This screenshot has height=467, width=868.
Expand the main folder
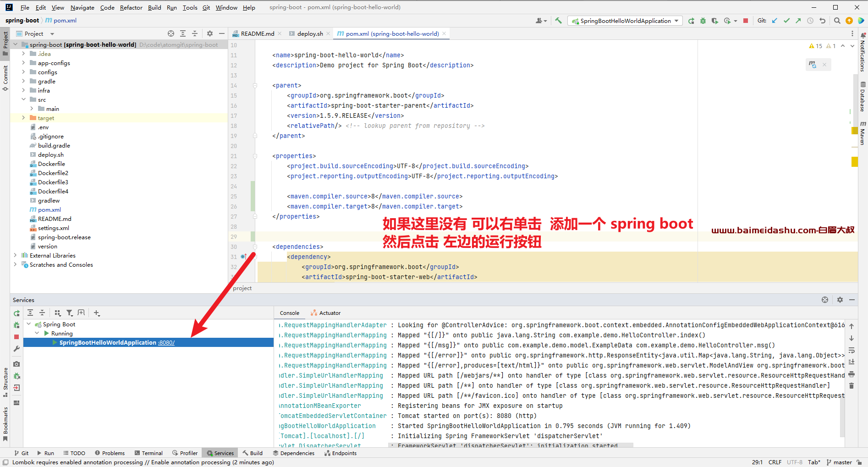point(32,109)
